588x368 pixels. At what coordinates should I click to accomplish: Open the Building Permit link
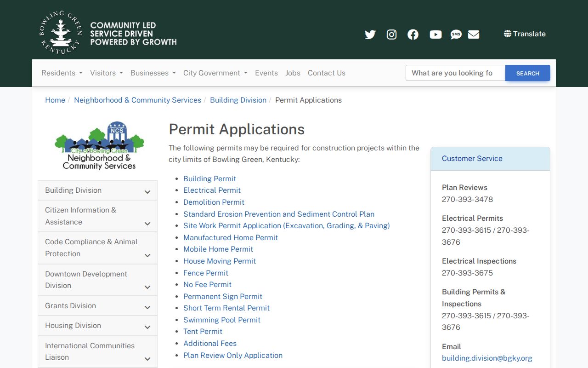click(x=209, y=178)
